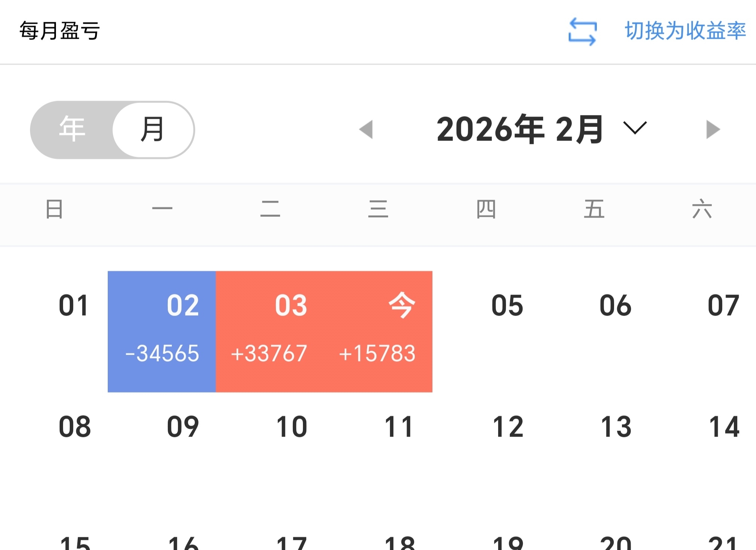Select red day 03 with +33767
The height and width of the screenshot is (550, 756).
pyautogui.click(x=270, y=331)
